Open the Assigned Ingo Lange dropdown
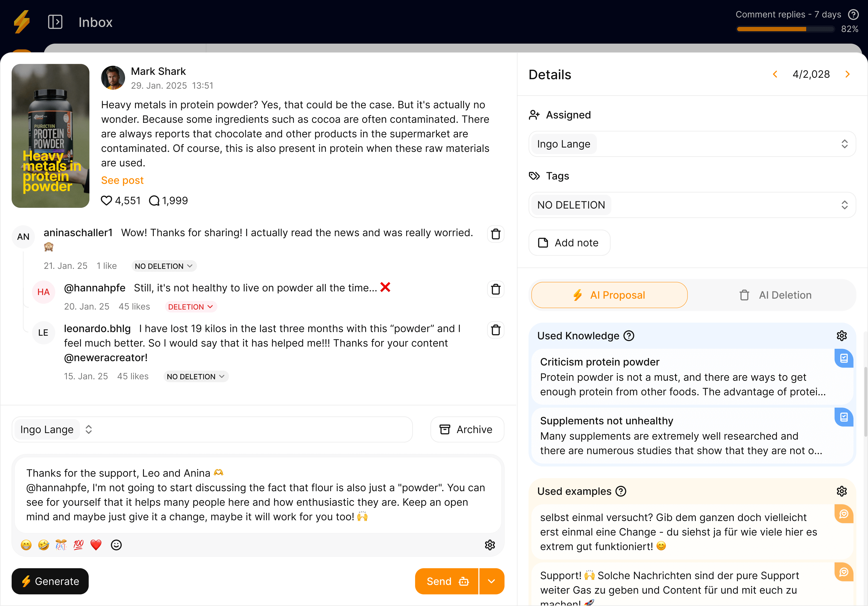The image size is (868, 606). click(x=692, y=144)
